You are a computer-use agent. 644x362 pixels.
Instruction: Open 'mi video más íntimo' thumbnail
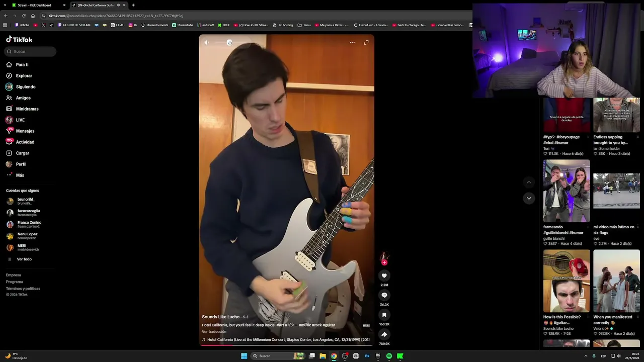[616, 191]
